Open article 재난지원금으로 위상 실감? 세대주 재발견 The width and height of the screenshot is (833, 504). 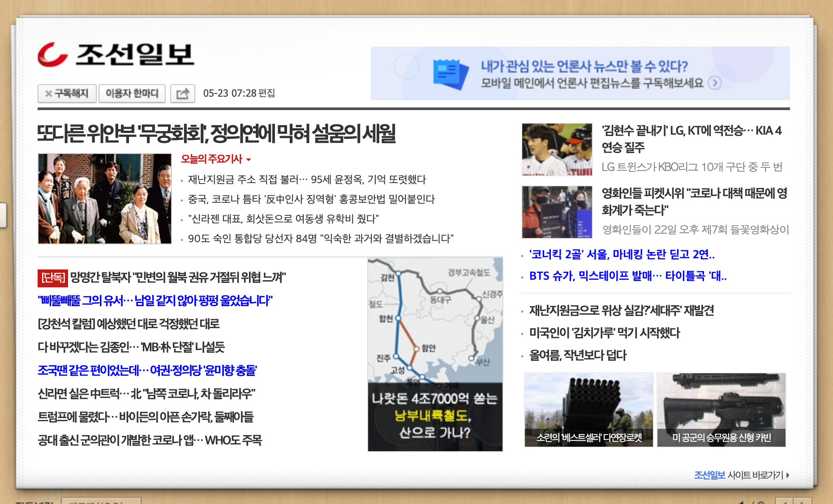[x=622, y=310]
